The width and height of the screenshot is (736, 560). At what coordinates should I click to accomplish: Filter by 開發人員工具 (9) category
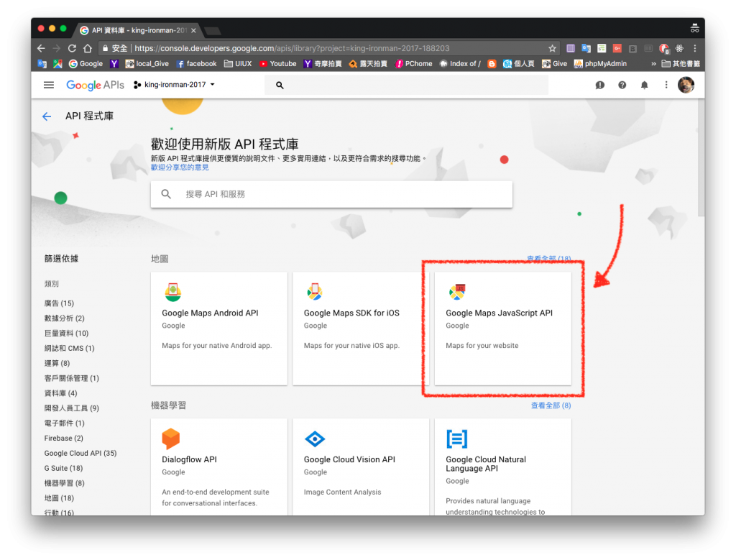coord(72,408)
